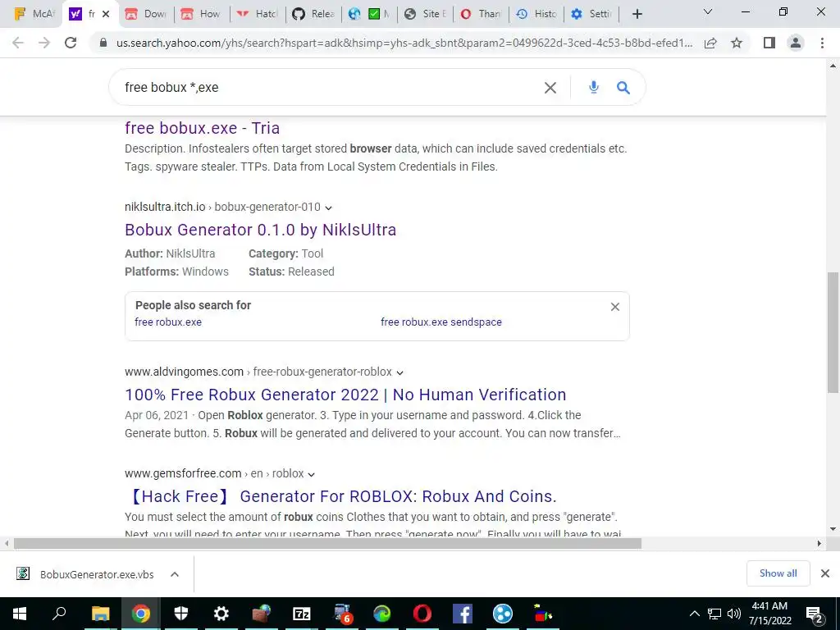
Task: Open the notification center icon
Action: coord(814,614)
